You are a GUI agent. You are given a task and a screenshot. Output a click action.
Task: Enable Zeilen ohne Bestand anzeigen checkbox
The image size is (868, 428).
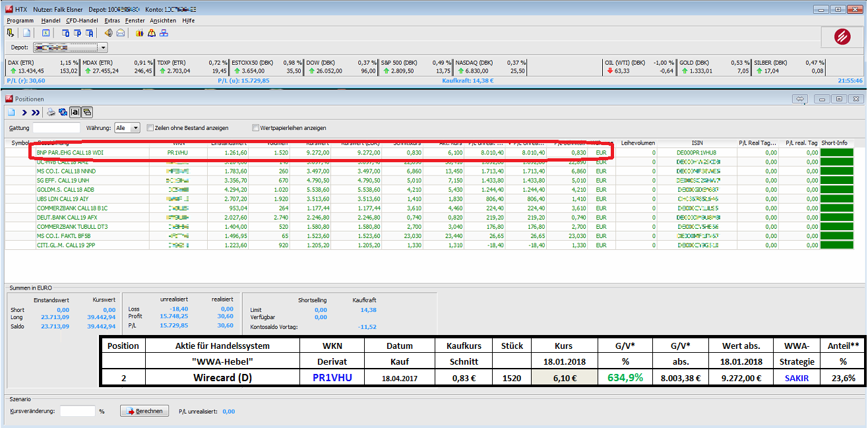tap(150, 128)
